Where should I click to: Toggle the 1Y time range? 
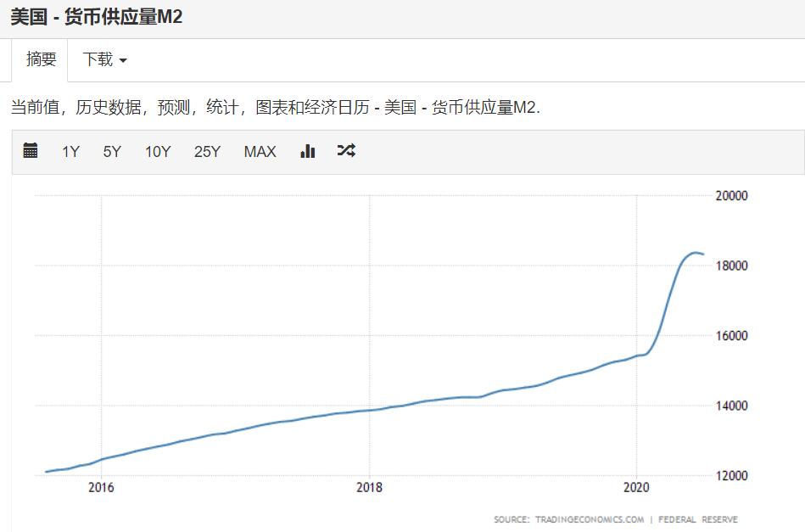(70, 151)
